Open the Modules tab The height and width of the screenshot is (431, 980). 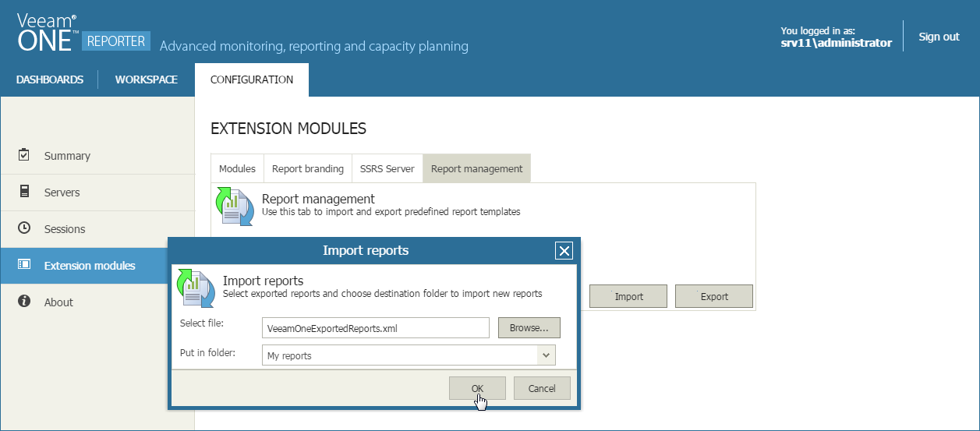tap(237, 168)
